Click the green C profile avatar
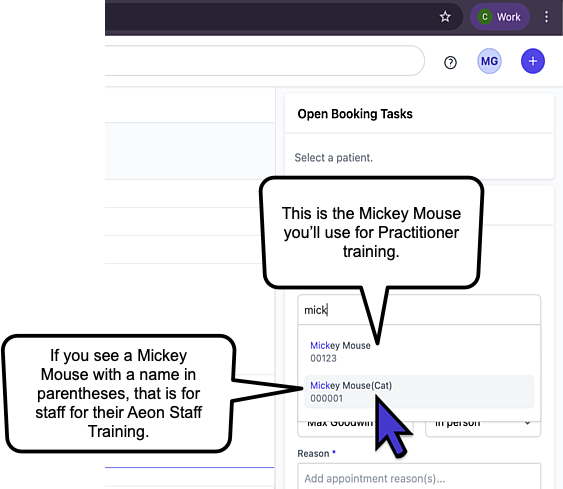563x489 pixels. click(485, 17)
